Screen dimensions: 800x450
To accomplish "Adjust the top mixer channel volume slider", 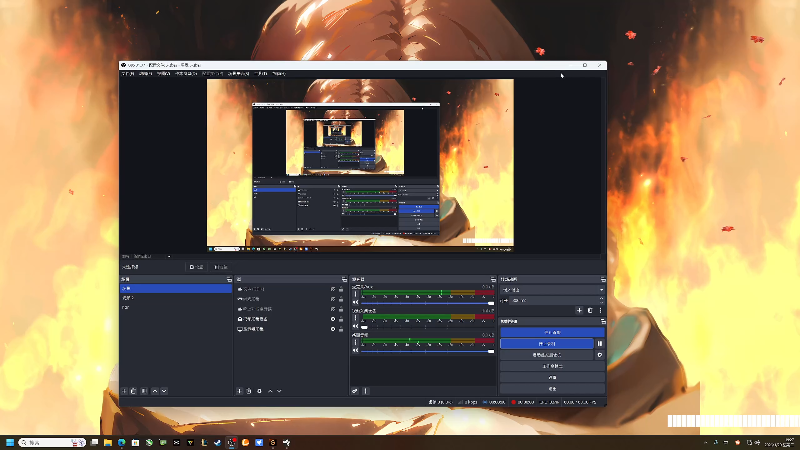I will tap(428, 303).
